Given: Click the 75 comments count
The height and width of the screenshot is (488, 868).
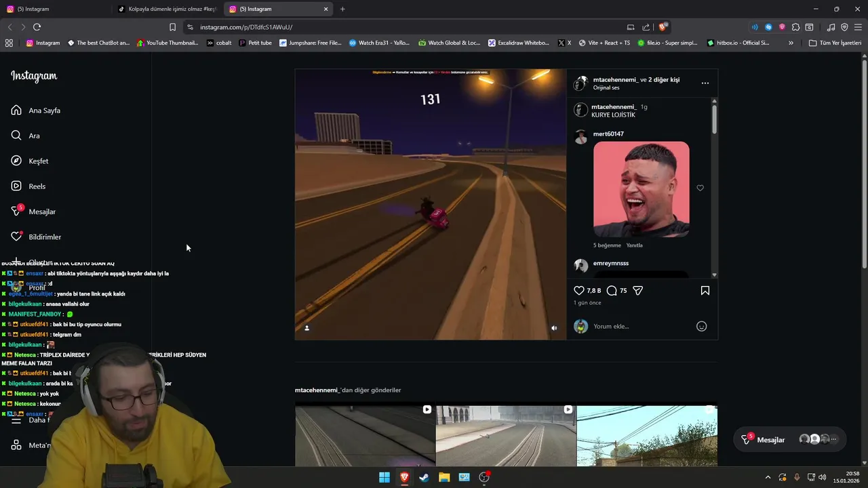Looking at the screenshot, I should [623, 290].
